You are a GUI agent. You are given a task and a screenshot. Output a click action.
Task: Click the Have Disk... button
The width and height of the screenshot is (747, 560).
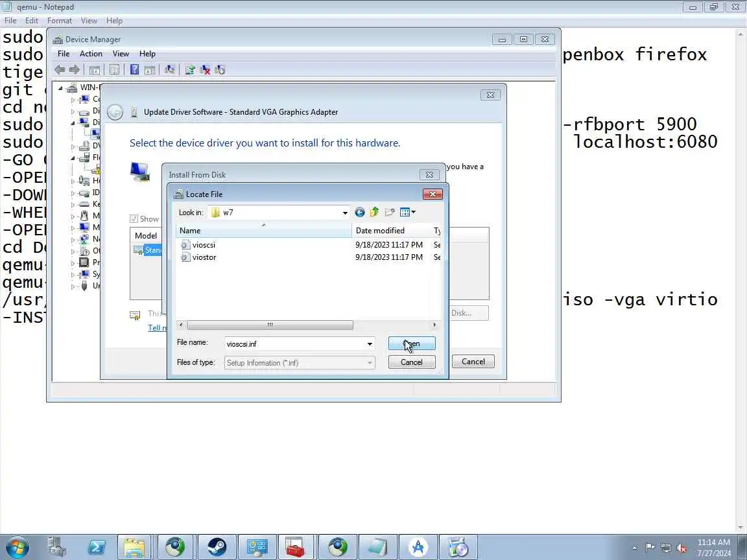468,313
